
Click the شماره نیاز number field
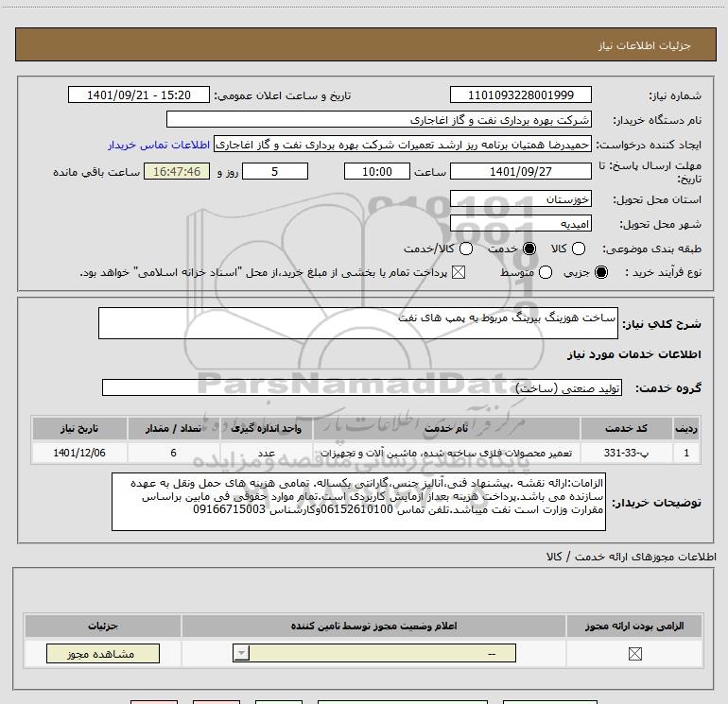(x=520, y=94)
